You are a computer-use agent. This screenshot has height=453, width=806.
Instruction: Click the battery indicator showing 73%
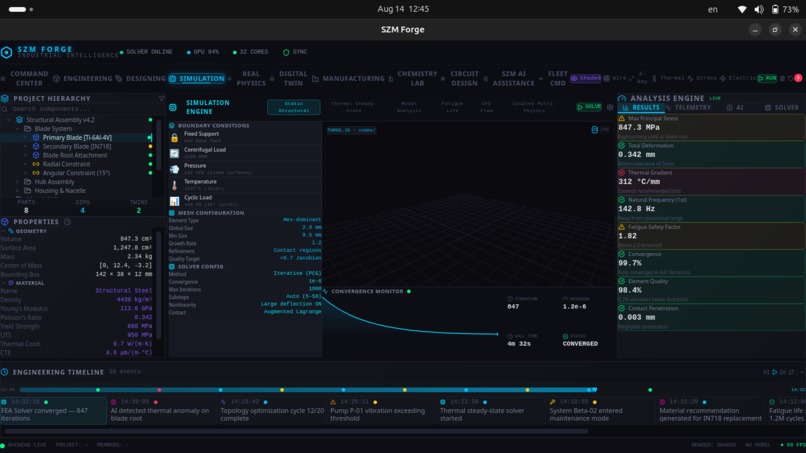(784, 9)
